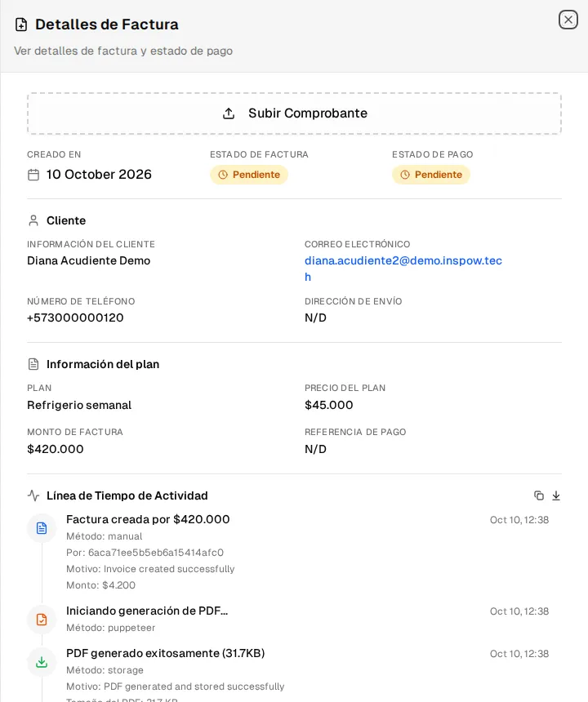Copy the activity timeline using the copy icon
This screenshot has width=588, height=702.
point(539,495)
